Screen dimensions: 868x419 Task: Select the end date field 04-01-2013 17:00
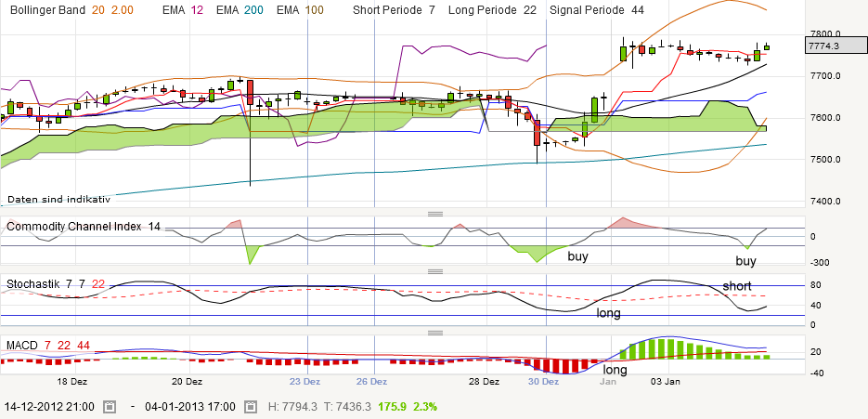[x=190, y=406]
